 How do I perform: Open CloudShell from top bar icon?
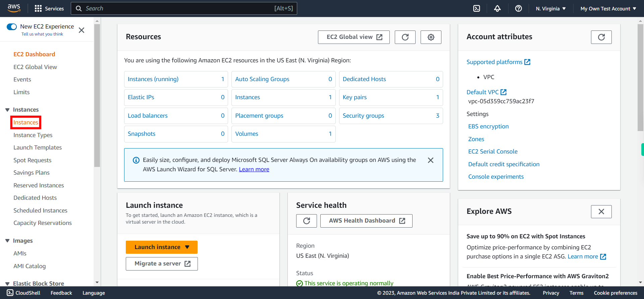tap(476, 8)
